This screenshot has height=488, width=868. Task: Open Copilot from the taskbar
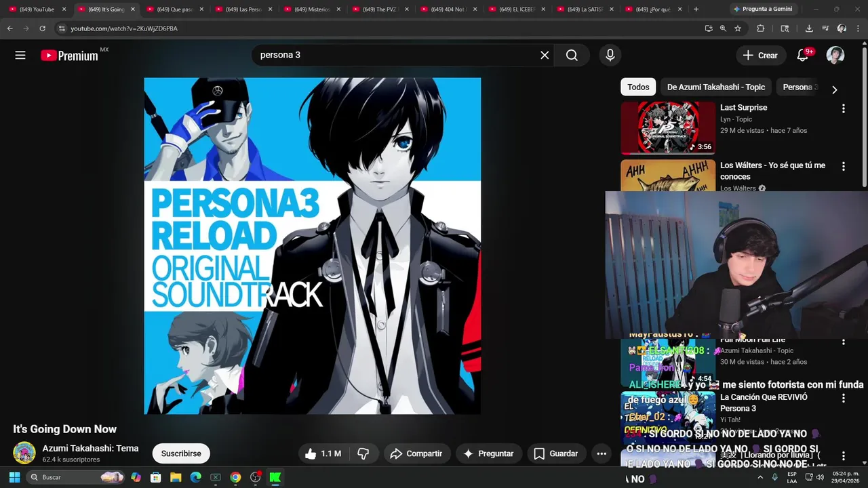pyautogui.click(x=136, y=477)
